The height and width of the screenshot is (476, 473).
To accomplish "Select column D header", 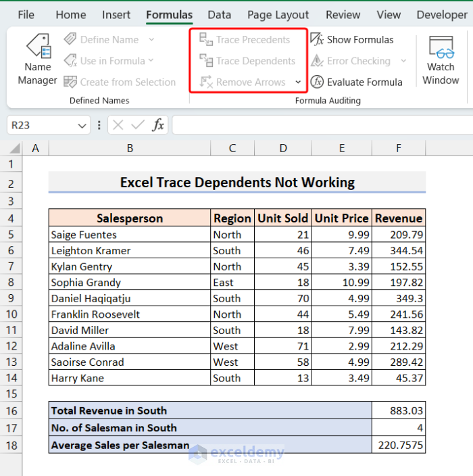I will pos(282,149).
